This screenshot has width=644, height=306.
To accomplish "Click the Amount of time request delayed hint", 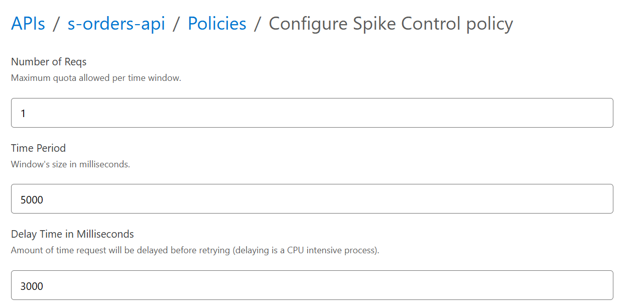I will coord(120,250).
